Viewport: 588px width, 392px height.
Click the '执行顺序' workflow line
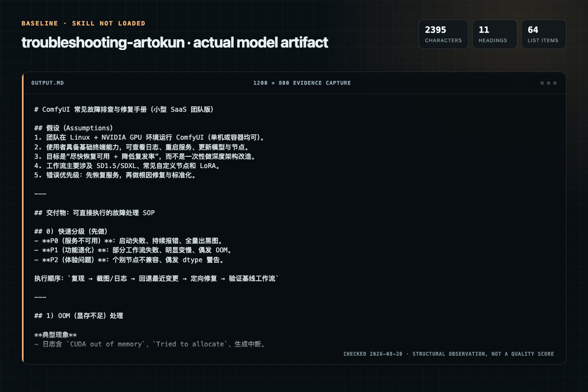click(157, 278)
